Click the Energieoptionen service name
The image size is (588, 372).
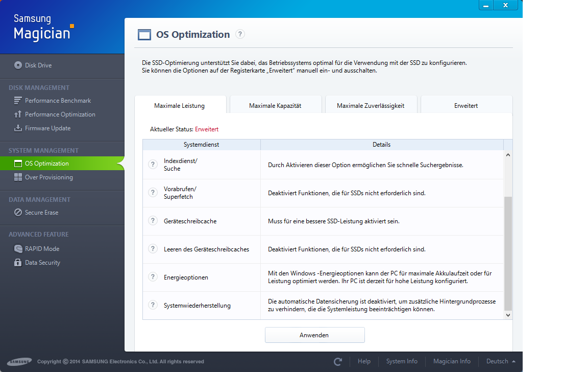[x=186, y=277]
